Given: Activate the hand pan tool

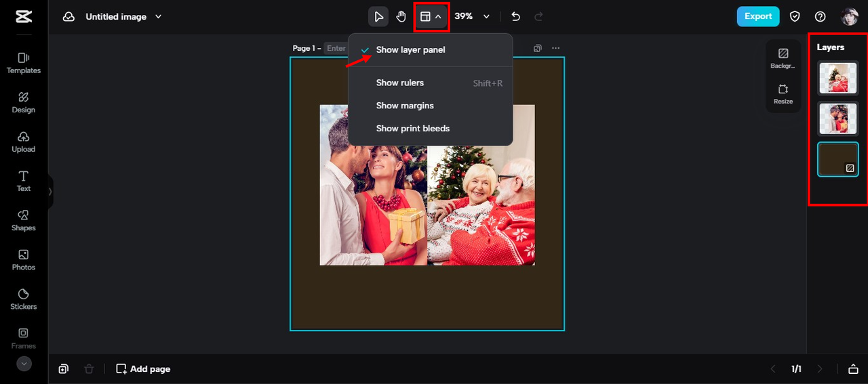Looking at the screenshot, I should tap(401, 16).
